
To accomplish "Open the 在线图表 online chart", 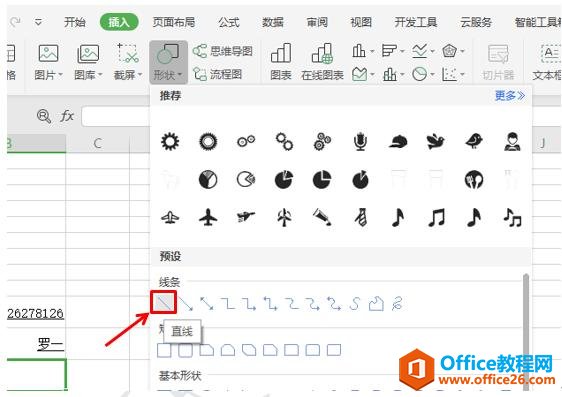I will pos(322,62).
